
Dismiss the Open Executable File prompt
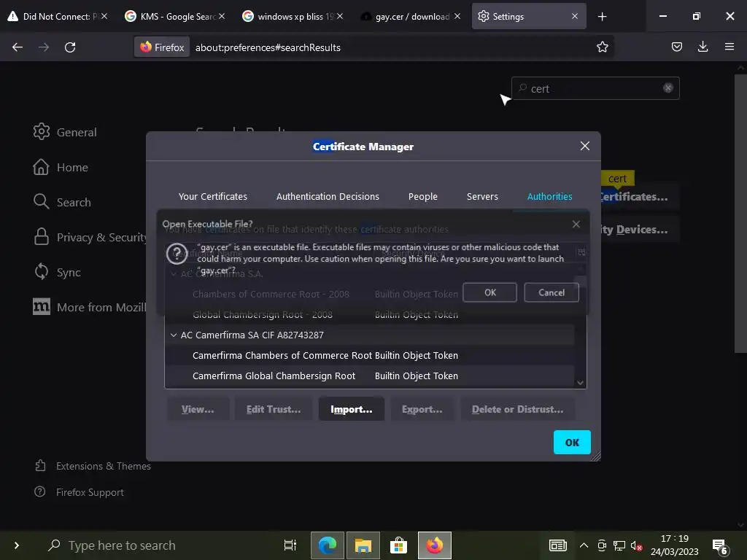576,224
